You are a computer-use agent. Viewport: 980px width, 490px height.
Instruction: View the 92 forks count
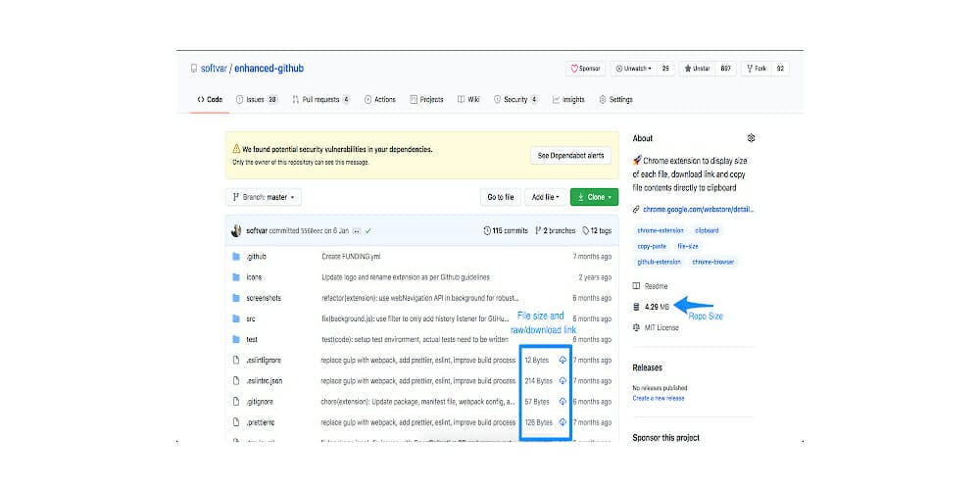pos(780,69)
